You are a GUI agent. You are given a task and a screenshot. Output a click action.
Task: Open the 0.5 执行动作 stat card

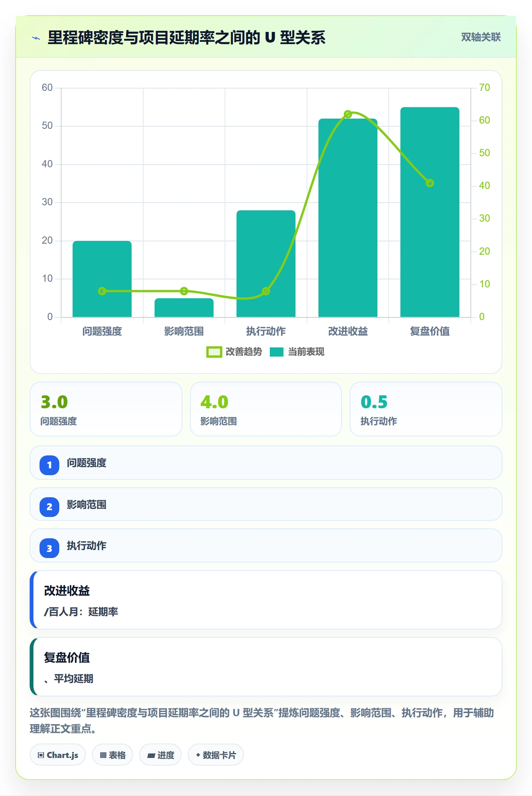point(426,409)
